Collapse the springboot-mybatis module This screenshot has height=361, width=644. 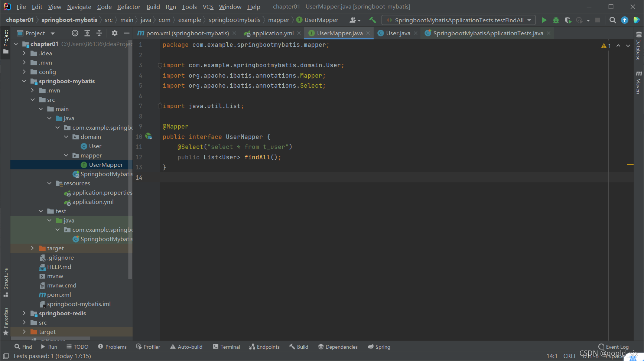click(24, 81)
